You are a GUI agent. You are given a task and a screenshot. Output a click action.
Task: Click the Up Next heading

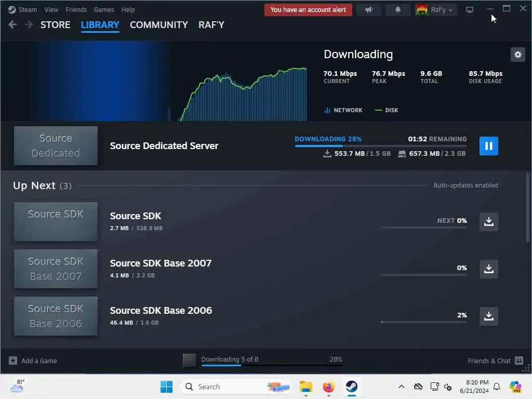tap(43, 185)
